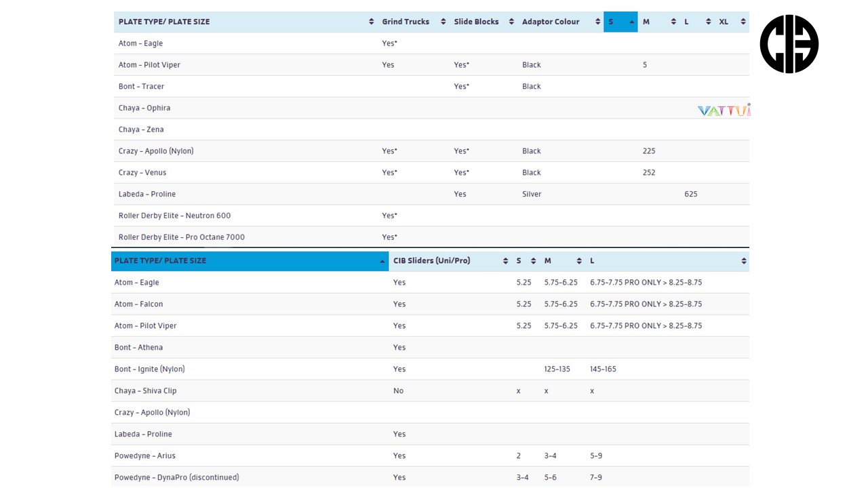Screen dimensions: 868x488
Task: Select the Crazy – Venus plate name
Action: (142, 173)
